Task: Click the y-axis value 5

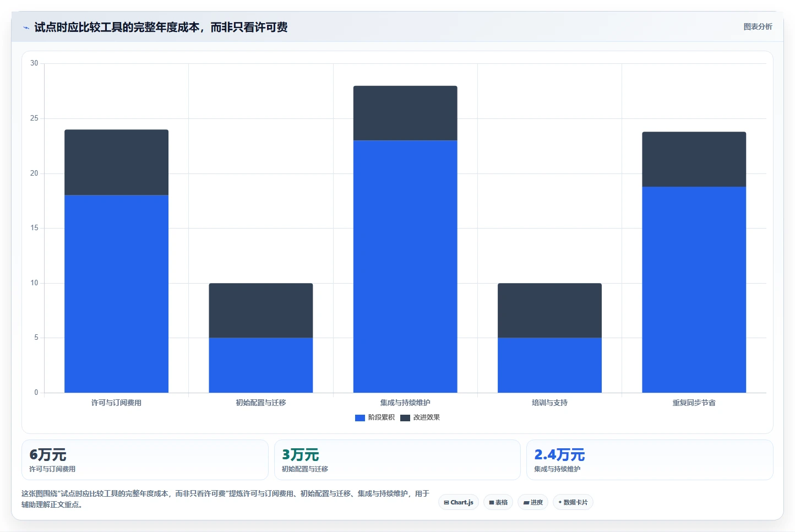Action: click(36, 338)
